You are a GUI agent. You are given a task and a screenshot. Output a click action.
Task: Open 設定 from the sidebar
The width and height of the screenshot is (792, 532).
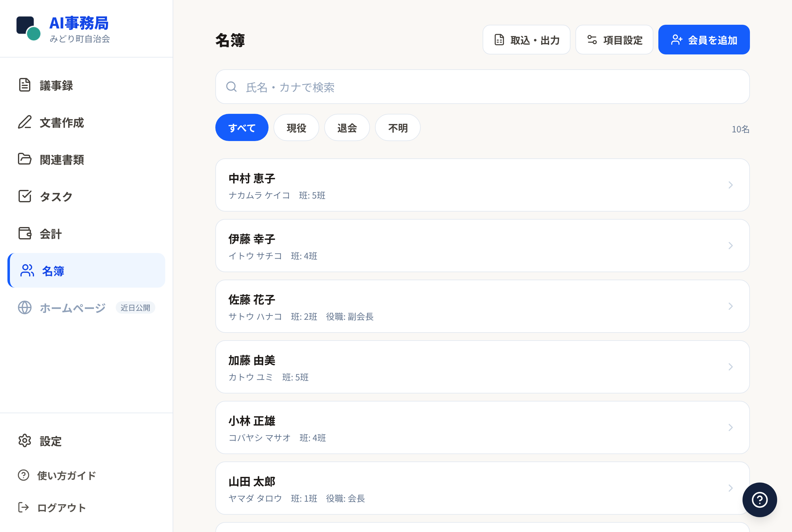[86, 441]
